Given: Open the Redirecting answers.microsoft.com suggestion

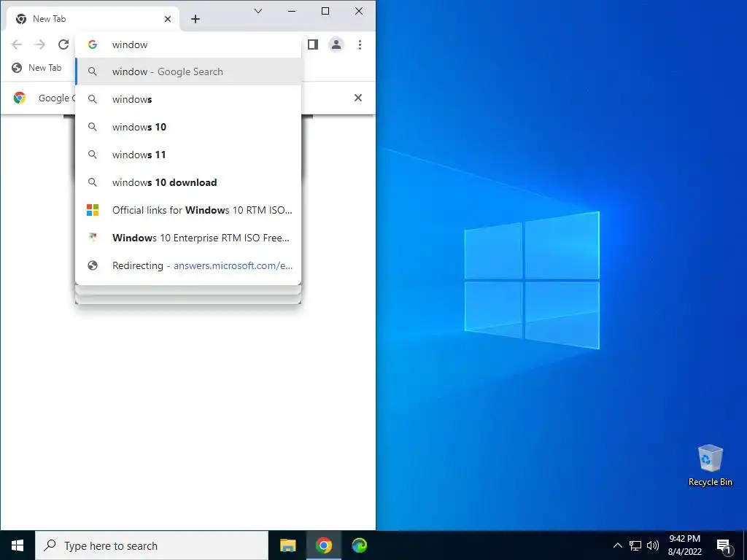Looking at the screenshot, I should coord(188,265).
